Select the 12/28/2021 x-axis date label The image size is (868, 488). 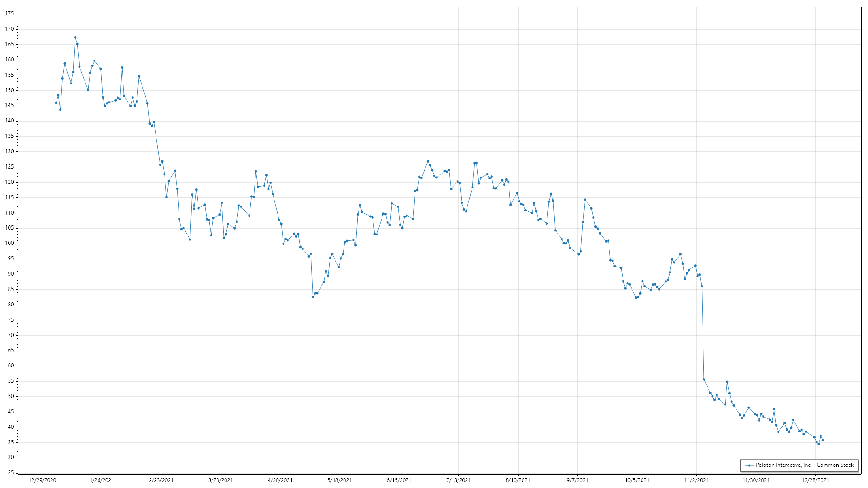tap(815, 480)
